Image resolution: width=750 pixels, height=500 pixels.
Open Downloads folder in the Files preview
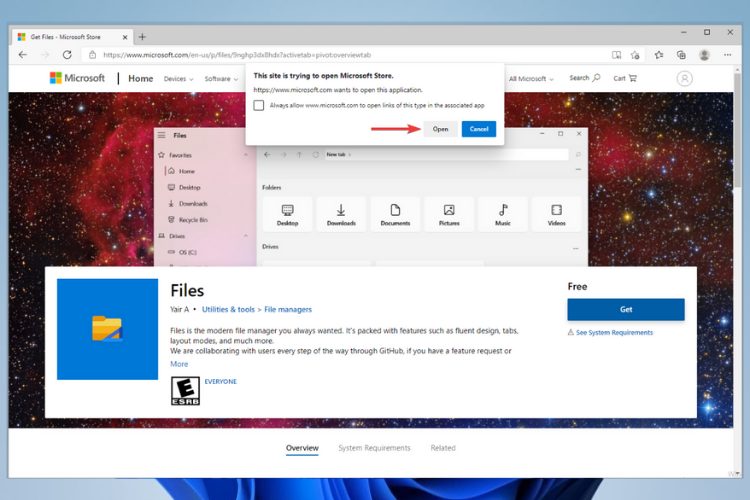coord(341,214)
